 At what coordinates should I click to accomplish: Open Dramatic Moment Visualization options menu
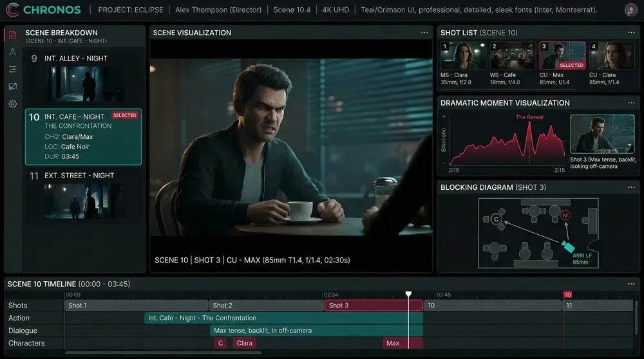click(x=631, y=103)
